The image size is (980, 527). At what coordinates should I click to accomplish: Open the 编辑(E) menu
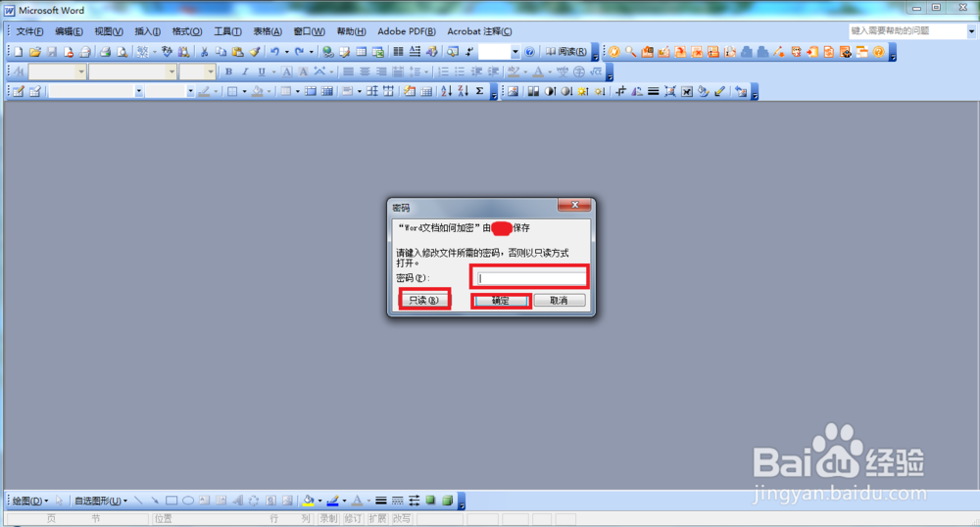(69, 31)
